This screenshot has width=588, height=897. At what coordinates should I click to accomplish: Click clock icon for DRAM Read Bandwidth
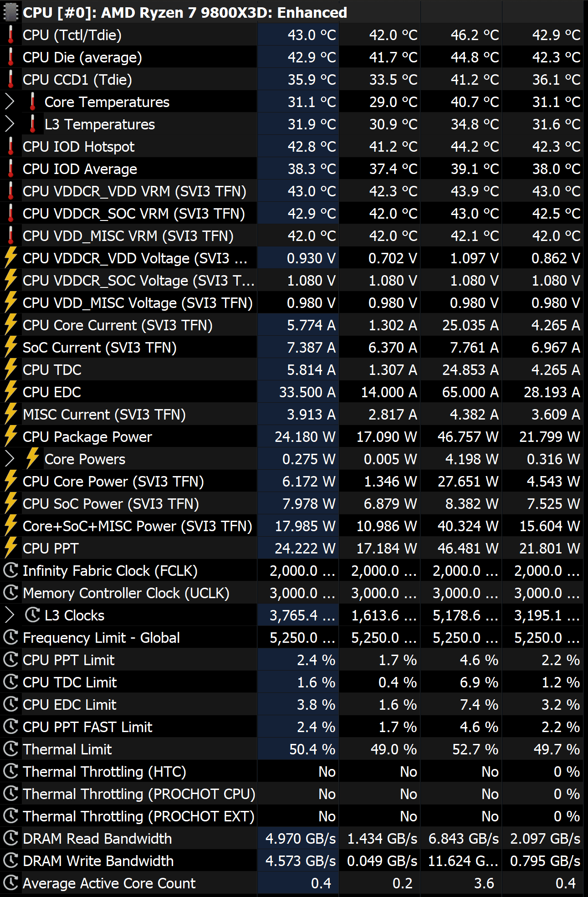pyautogui.click(x=11, y=838)
